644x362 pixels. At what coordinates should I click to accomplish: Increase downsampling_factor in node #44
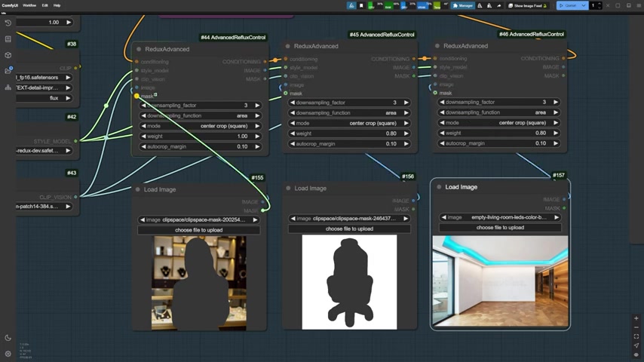tap(257, 106)
